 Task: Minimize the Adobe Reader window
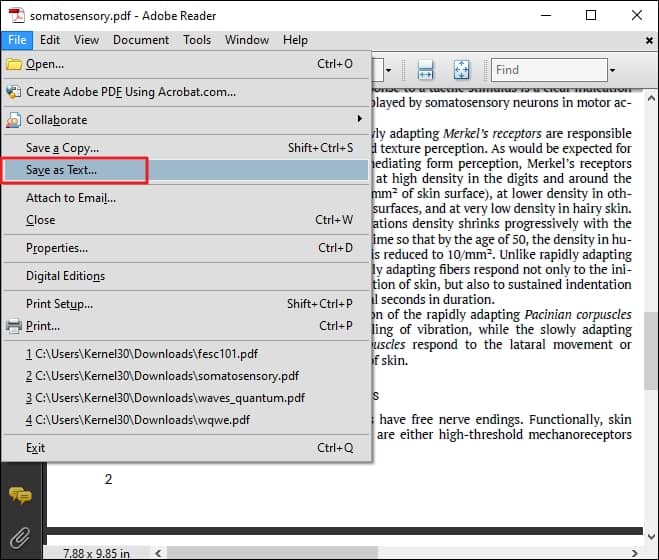(x=546, y=16)
